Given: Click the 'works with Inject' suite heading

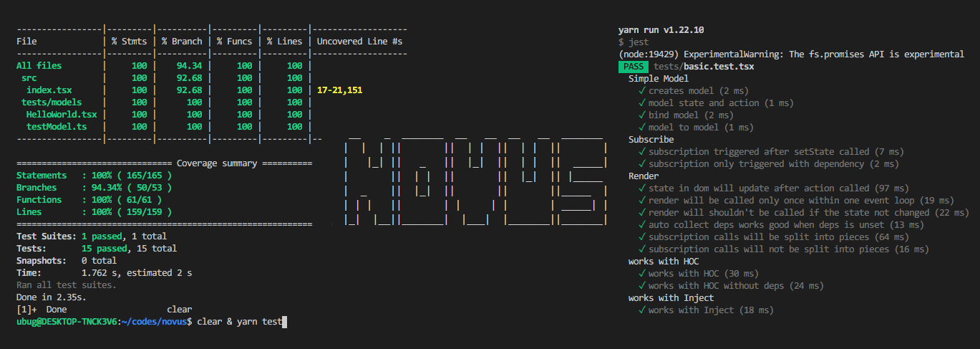Looking at the screenshot, I should pos(671,298).
